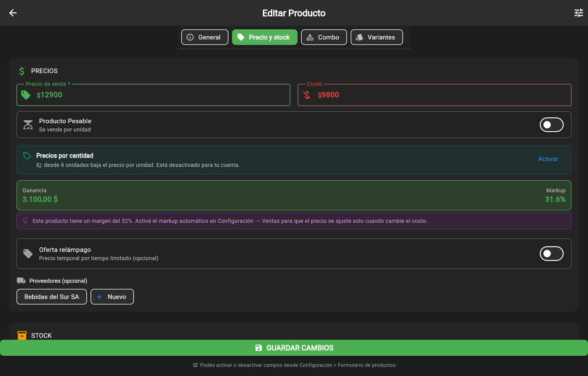588x376 pixels.
Task: Open the Variantes tab
Action: pyautogui.click(x=376, y=37)
